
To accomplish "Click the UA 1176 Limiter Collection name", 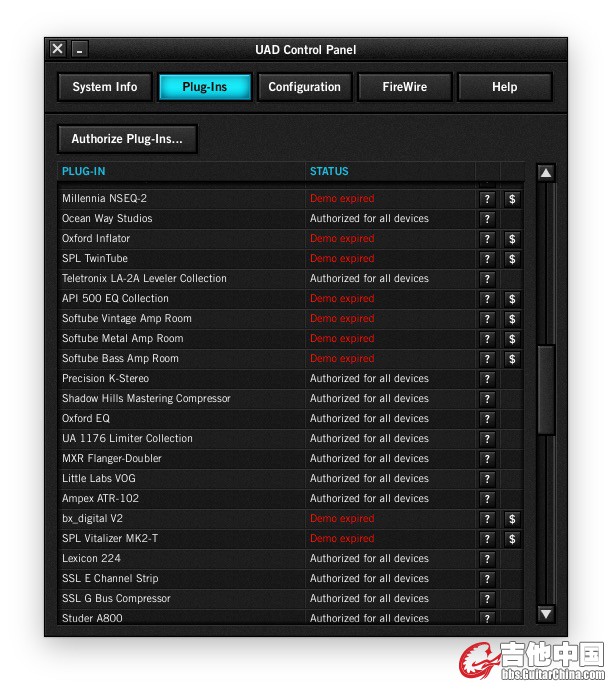I will (x=127, y=439).
